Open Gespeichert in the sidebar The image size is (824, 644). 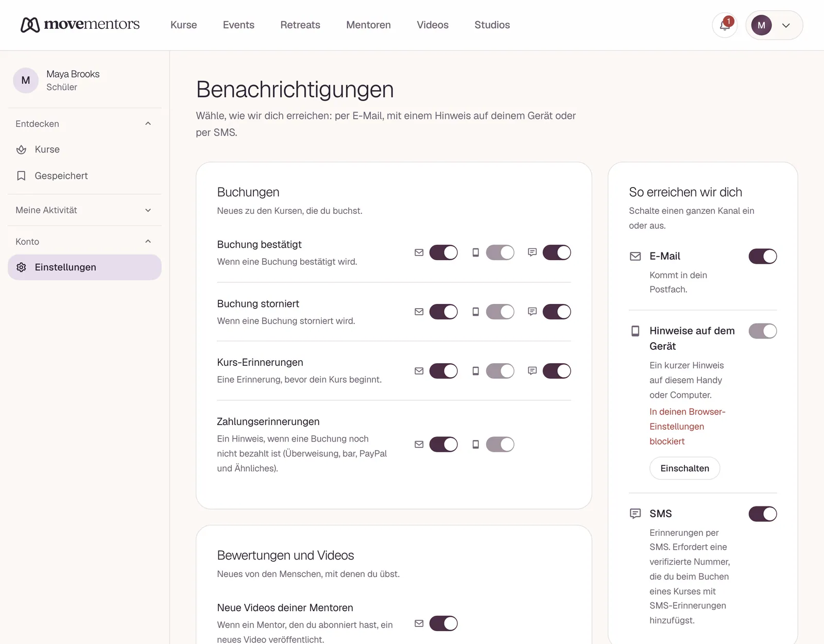84,176
